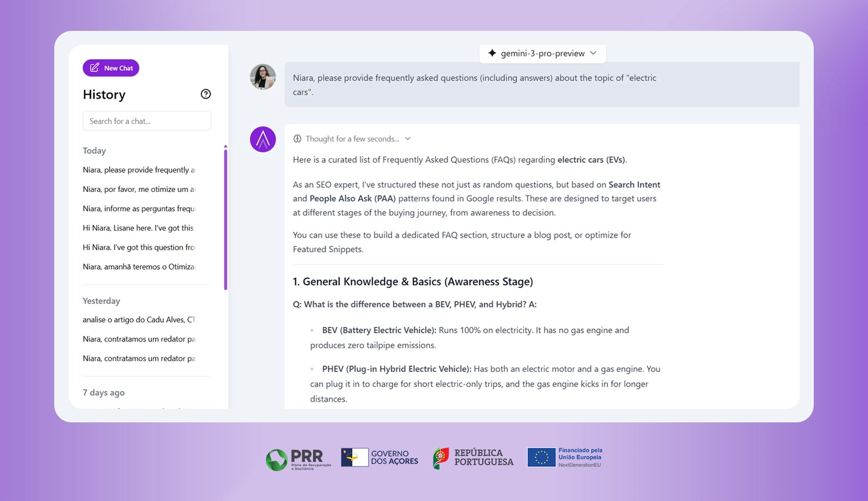Screen dimensions: 868x501
Task: Open chat "Hi Niara, Lisane here"
Action: click(138, 228)
